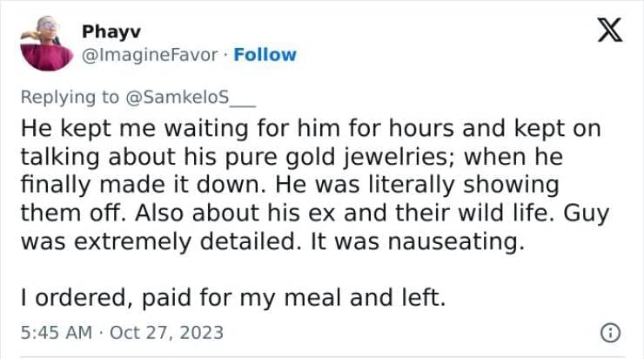Follow the @ImagineFavor account
The image size is (644, 359).
(x=265, y=54)
